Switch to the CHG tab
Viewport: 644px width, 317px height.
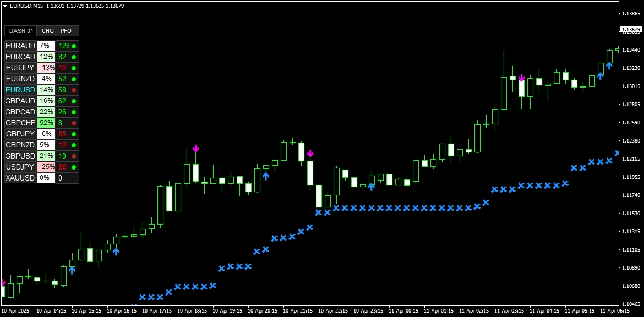(48, 31)
